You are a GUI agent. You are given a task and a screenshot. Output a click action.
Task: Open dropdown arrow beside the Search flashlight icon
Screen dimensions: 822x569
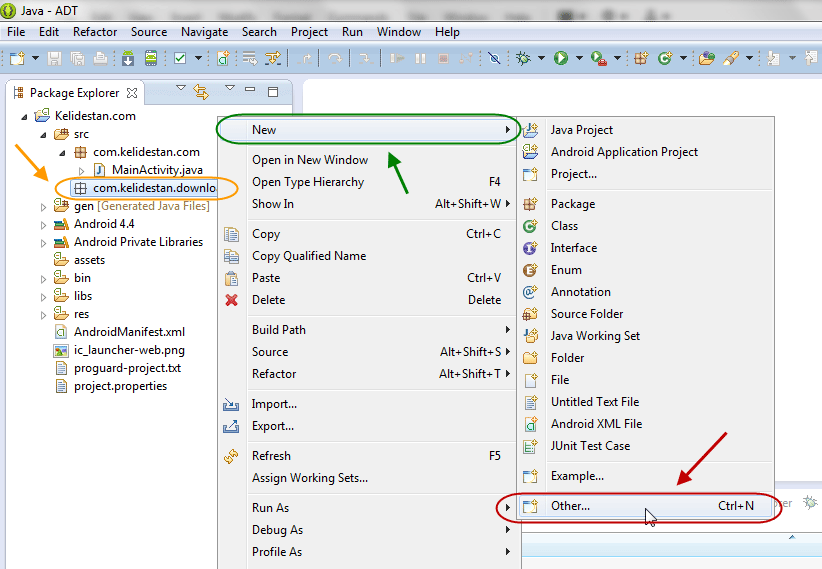(x=749, y=58)
